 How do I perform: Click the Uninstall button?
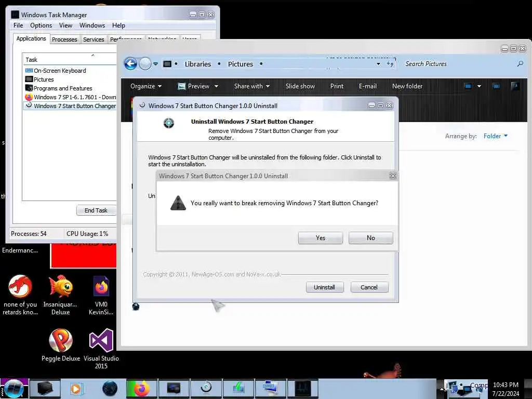324,287
